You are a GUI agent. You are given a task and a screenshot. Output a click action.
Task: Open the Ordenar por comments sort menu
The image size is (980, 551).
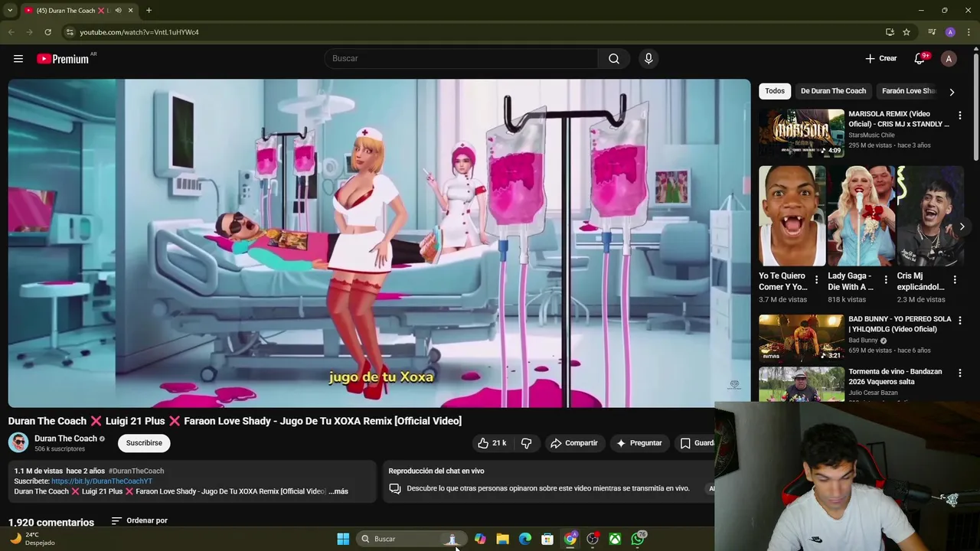[139, 520]
